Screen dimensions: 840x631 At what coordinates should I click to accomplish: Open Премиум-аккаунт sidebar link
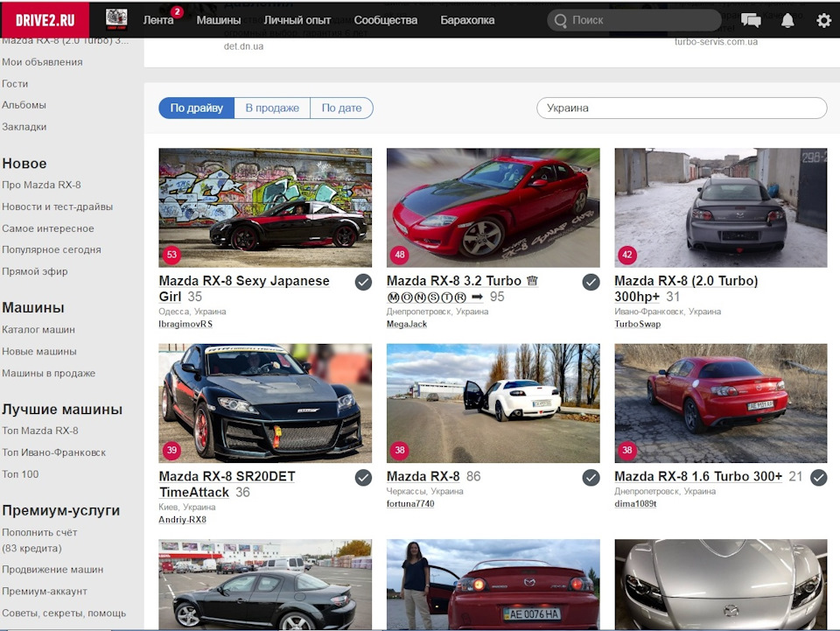click(x=45, y=592)
